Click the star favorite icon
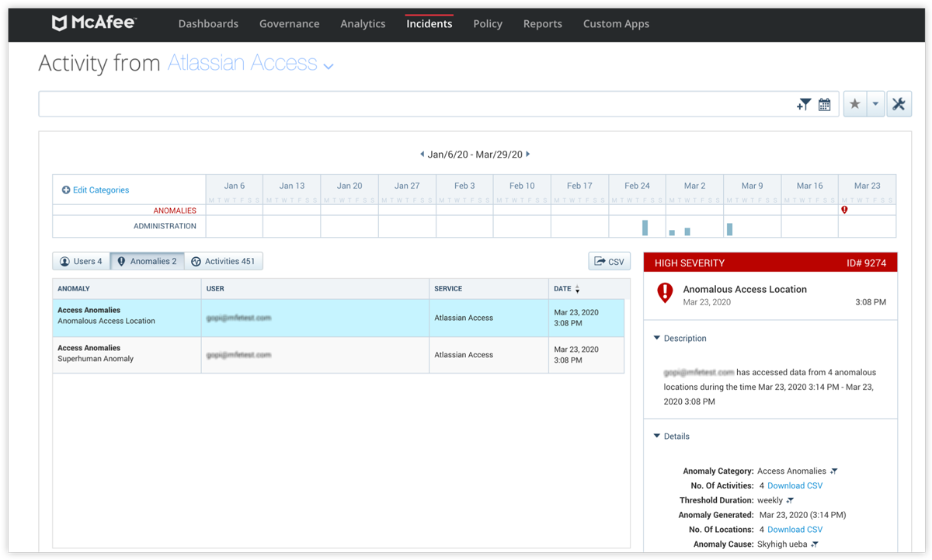 coord(854,103)
